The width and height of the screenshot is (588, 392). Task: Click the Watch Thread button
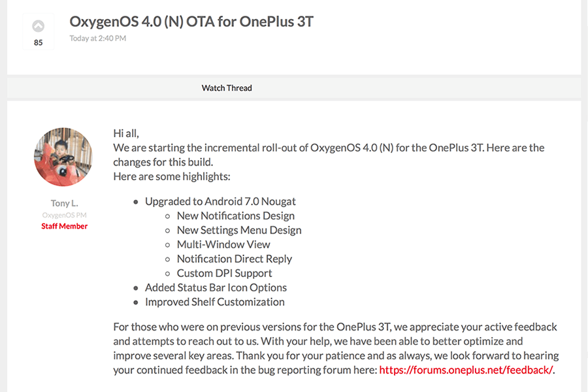point(226,88)
